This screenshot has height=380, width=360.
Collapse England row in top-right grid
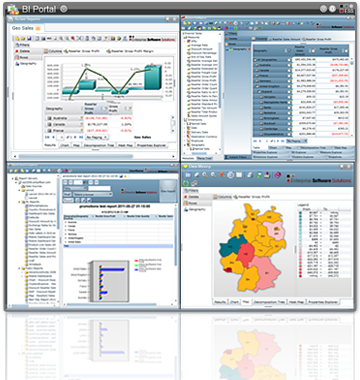(x=259, y=91)
